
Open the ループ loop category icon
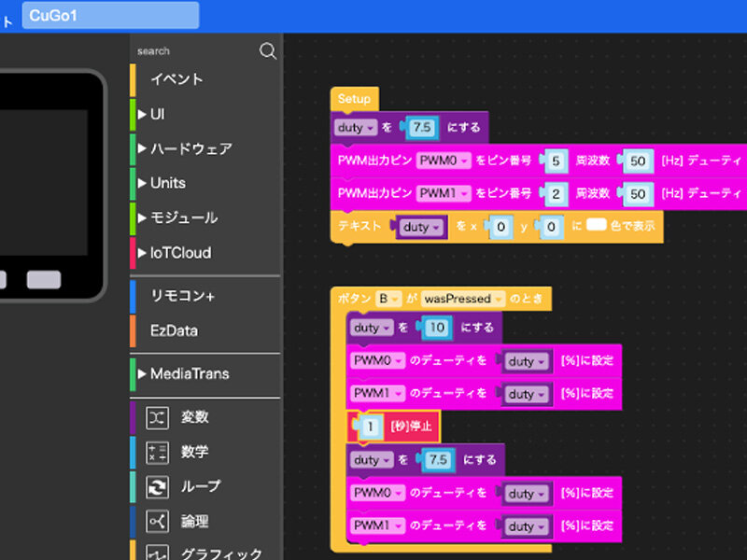pyautogui.click(x=158, y=486)
